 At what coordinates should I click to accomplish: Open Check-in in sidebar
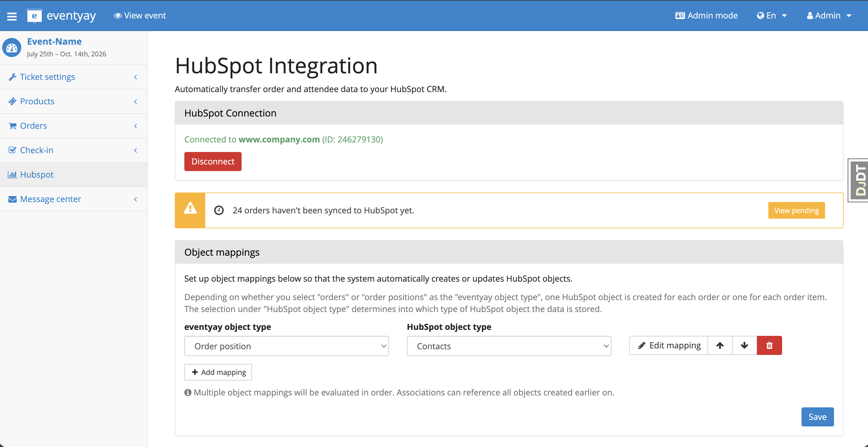[x=73, y=150]
